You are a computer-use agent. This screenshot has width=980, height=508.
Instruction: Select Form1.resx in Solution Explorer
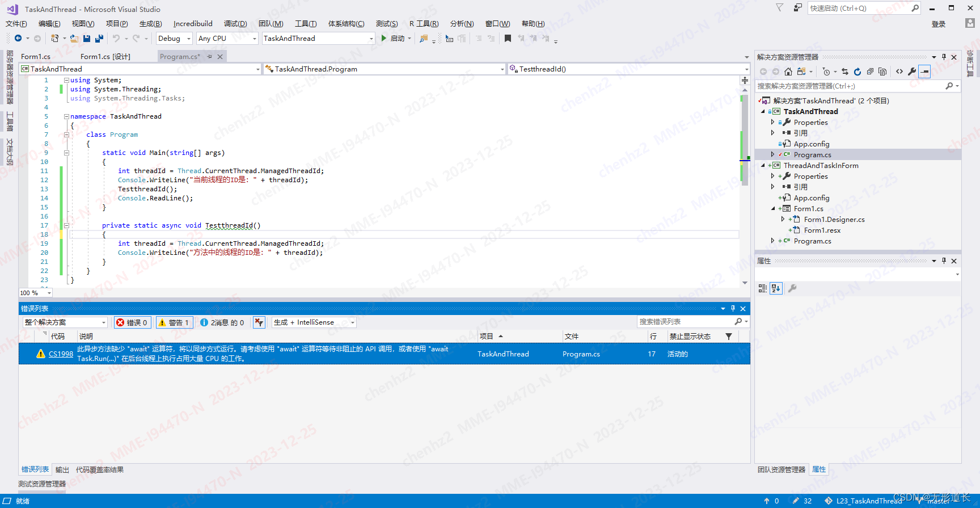click(822, 230)
